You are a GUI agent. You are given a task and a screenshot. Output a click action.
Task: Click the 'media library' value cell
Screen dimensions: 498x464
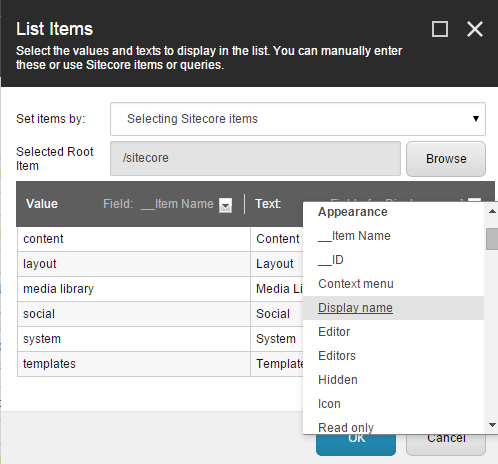(134, 289)
